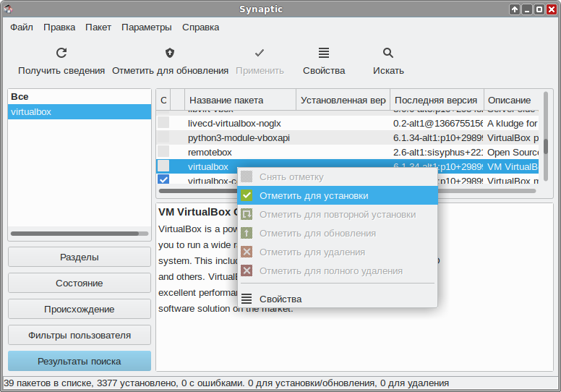The height and width of the screenshot is (392, 561).
Task: Click Искать toolbar label
Action: (388, 71)
